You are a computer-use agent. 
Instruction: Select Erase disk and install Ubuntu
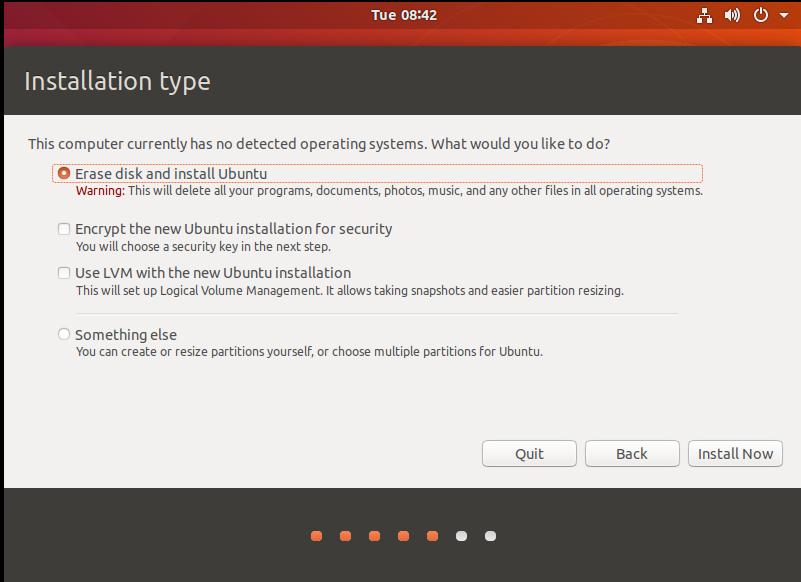(x=64, y=173)
